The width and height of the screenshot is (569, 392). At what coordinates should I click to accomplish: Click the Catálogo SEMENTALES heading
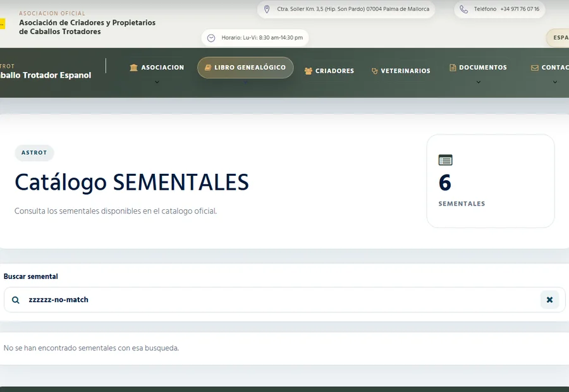132,182
